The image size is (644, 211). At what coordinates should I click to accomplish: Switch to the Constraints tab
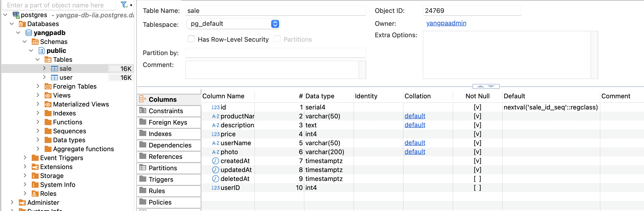166,111
